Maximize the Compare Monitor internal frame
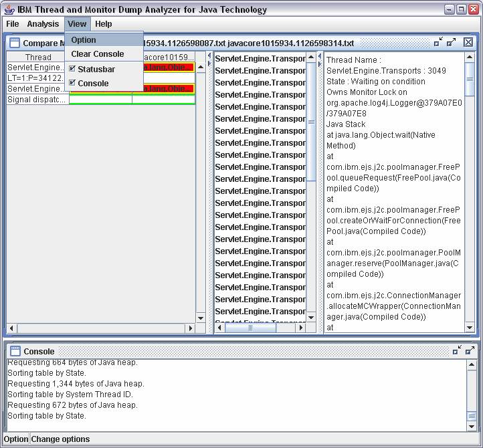The width and height of the screenshot is (483, 448). pyautogui.click(x=452, y=42)
